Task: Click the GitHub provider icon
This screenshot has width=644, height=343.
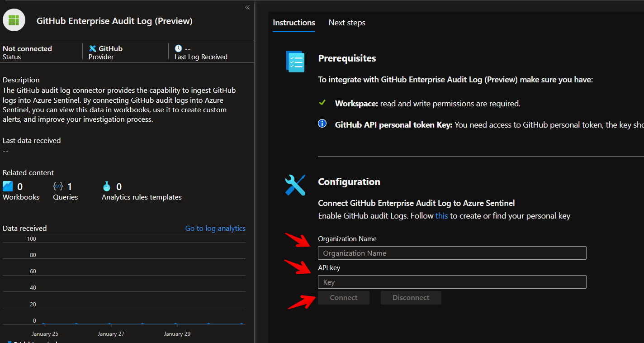Action: pyautogui.click(x=93, y=48)
